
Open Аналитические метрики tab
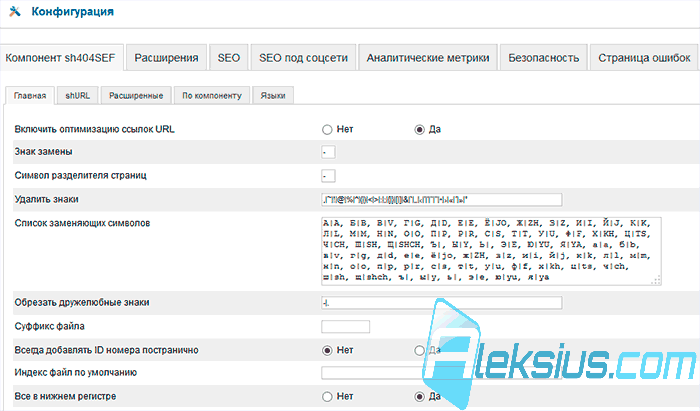pos(428,58)
